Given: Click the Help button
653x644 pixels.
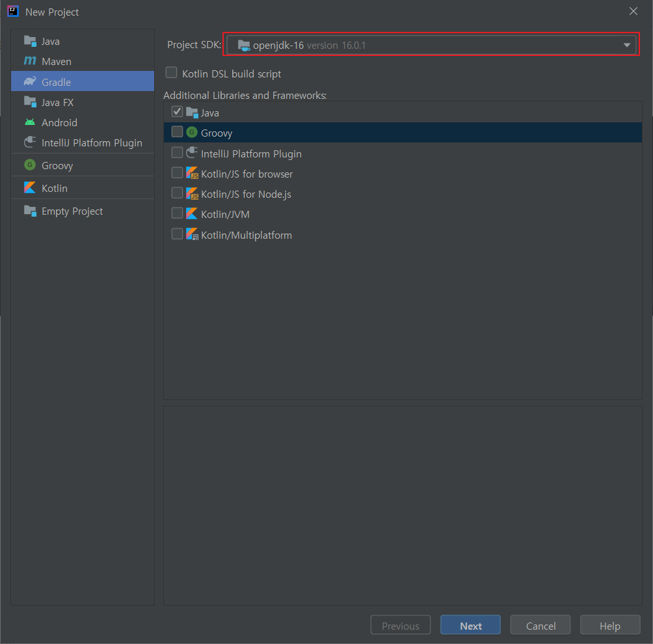Looking at the screenshot, I should (610, 625).
